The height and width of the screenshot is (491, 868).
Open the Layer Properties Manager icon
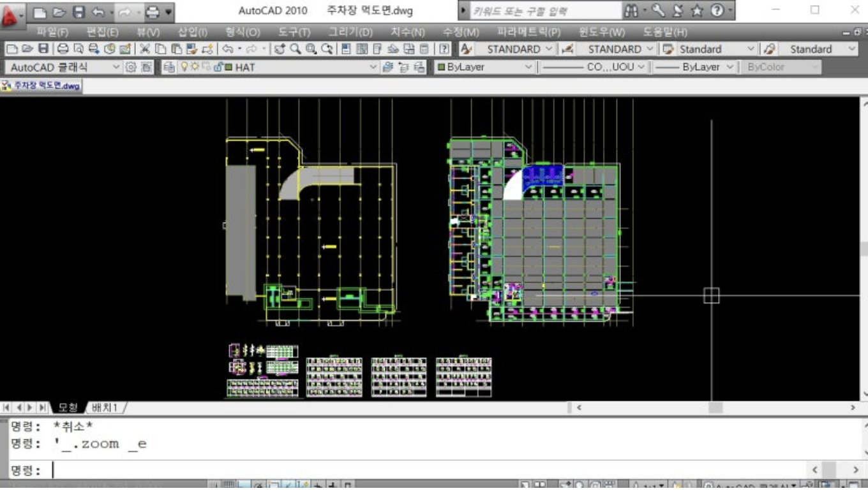pos(168,67)
